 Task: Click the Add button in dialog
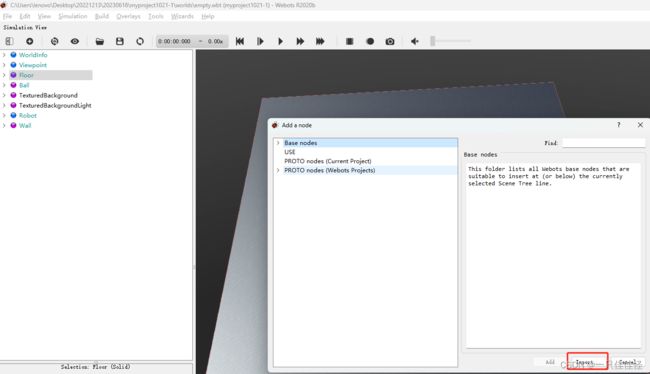550,362
